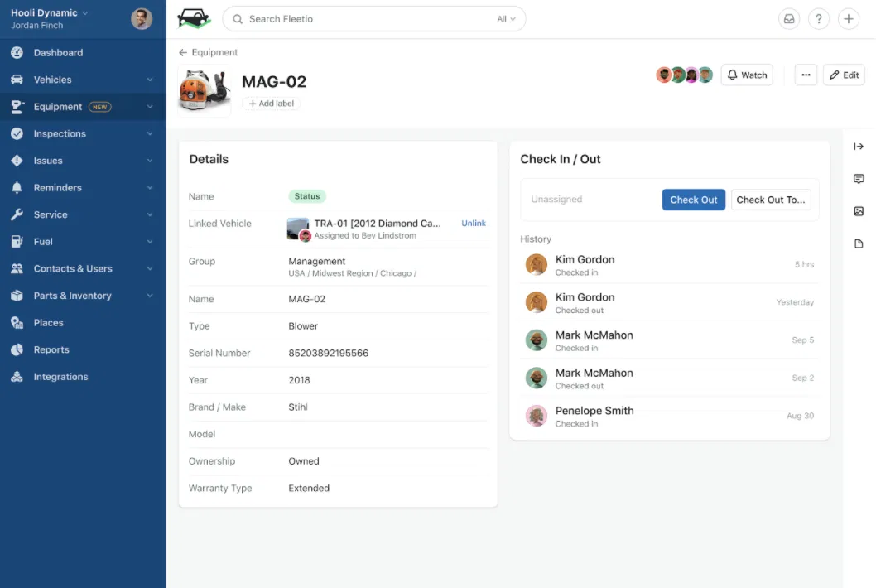Click the MAG-02 blower thumbnail image
This screenshot has width=876, height=588.
pyautogui.click(x=204, y=91)
